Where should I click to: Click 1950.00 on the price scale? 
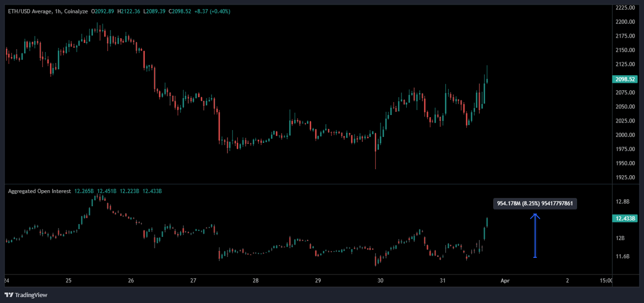click(x=626, y=163)
